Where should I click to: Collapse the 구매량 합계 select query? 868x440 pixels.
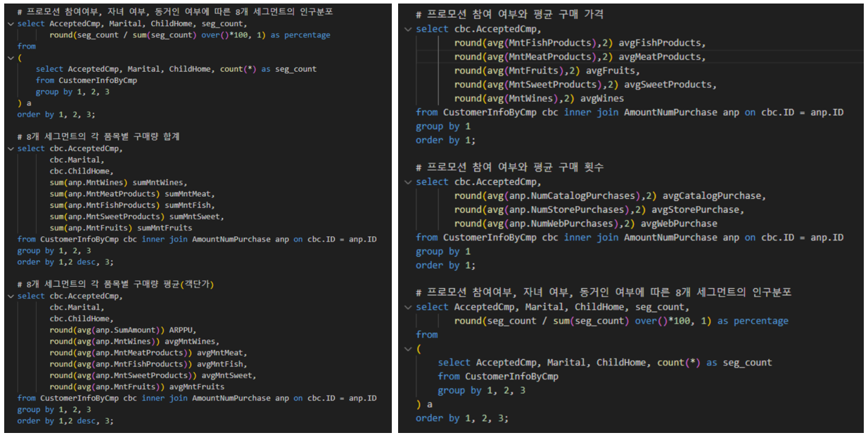(11, 148)
